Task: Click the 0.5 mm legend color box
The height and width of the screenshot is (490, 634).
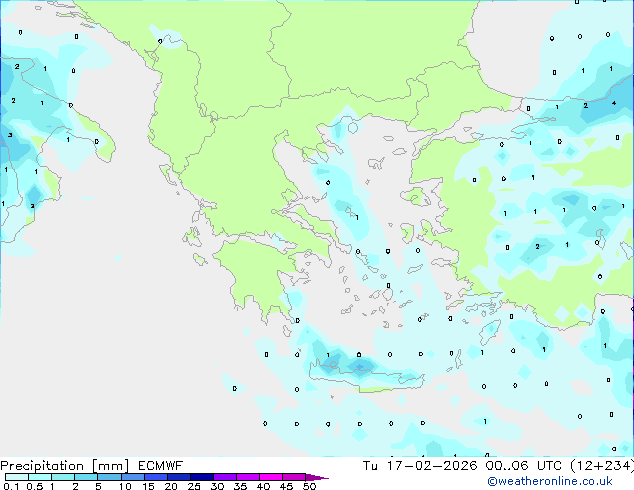Action: (x=40, y=477)
